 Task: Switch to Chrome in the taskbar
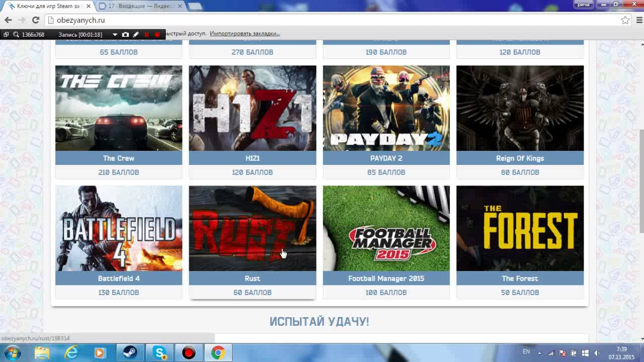218,353
